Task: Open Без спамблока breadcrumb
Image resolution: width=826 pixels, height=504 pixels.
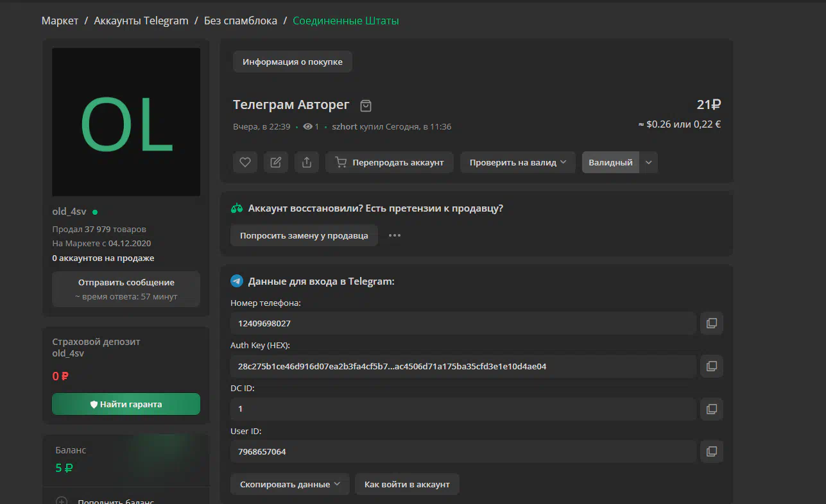Action: pyautogui.click(x=241, y=21)
